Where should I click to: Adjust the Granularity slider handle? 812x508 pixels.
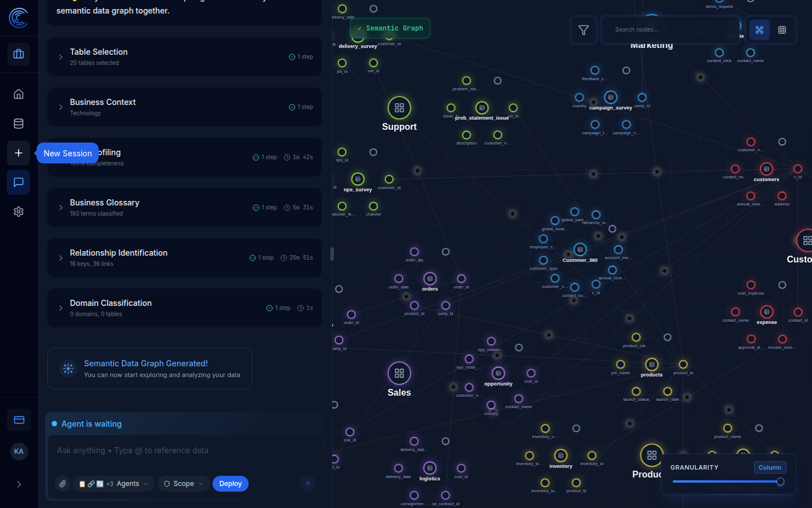[780, 481]
